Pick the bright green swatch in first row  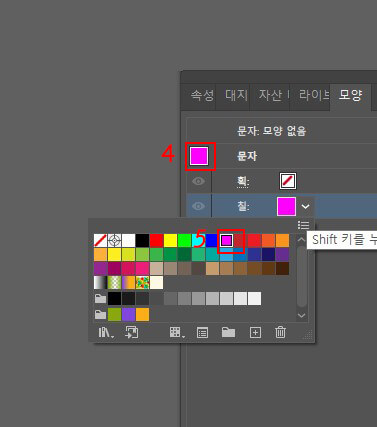[184, 240]
